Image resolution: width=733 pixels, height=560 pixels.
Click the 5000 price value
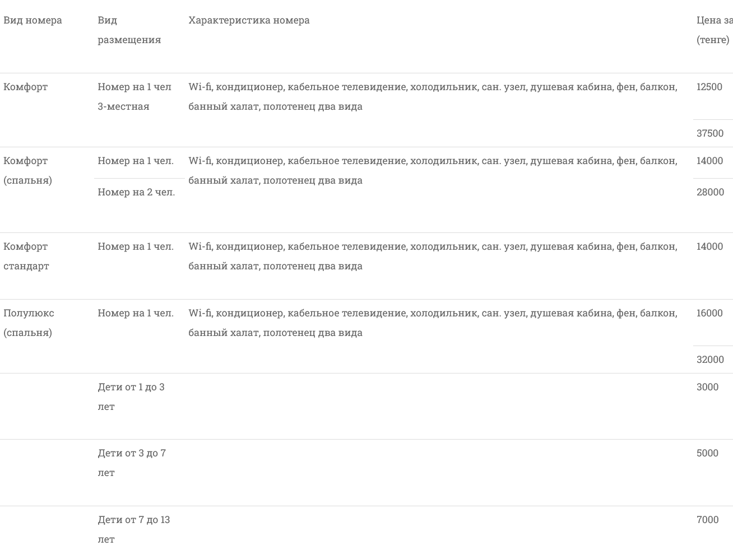tap(707, 453)
